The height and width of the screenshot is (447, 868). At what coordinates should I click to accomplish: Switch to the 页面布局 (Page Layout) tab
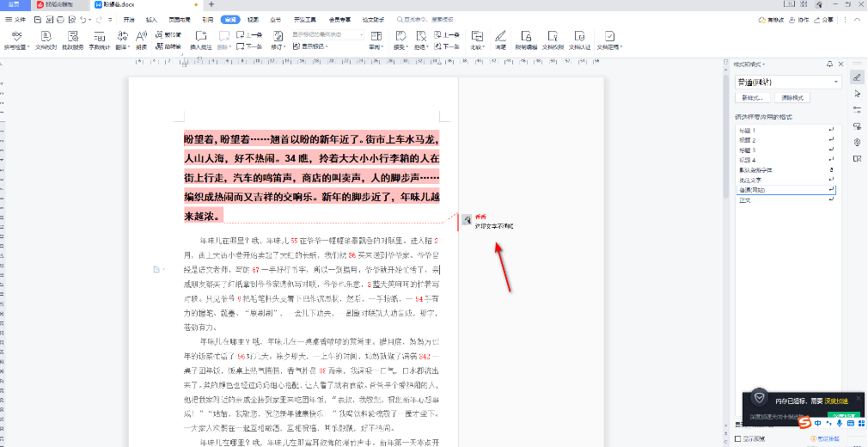tap(180, 20)
